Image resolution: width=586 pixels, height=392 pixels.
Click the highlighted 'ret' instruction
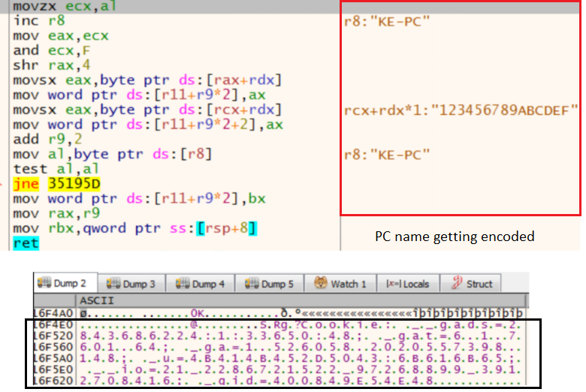[x=26, y=243]
